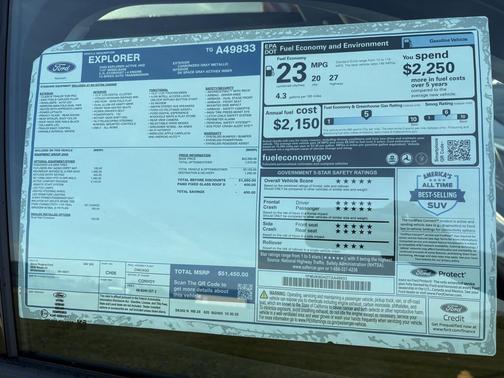Click the 10 end of greenhouse gas rating bar
The image size is (504, 378).
[x=413, y=119]
